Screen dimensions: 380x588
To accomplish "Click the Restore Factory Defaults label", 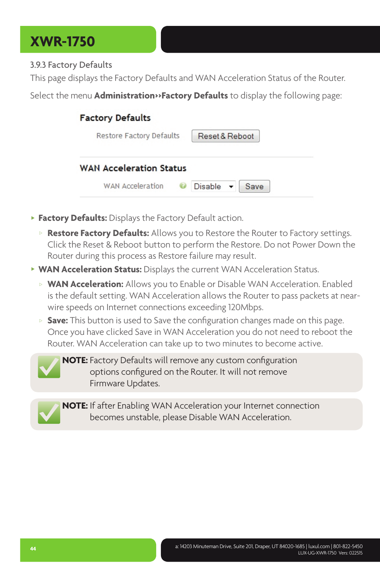I will tap(138, 136).
